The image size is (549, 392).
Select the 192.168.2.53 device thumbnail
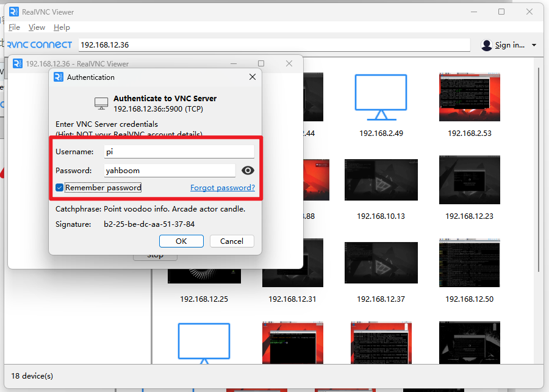pos(469,98)
